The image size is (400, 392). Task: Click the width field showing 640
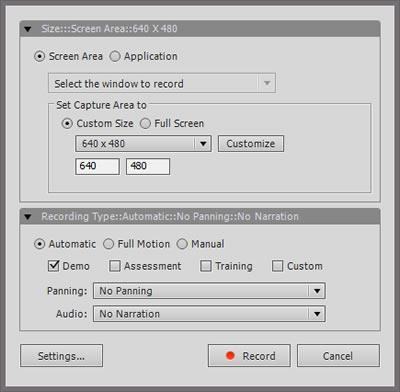coord(97,166)
